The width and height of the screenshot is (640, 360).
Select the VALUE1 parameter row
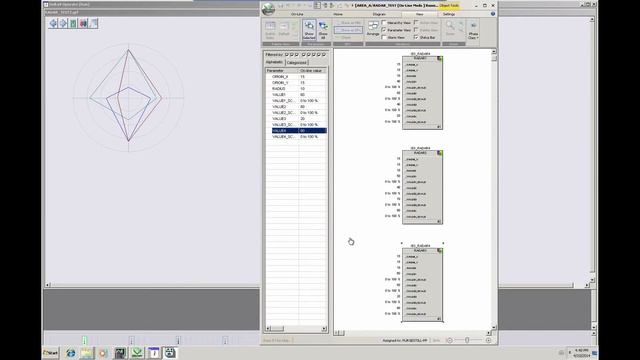tap(296, 94)
